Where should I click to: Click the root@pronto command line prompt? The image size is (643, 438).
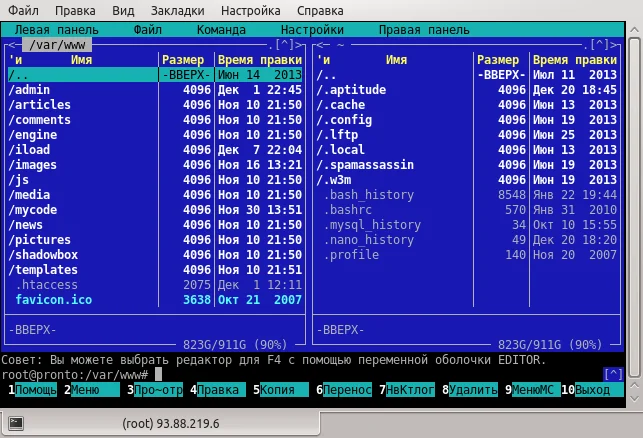[x=74, y=374]
